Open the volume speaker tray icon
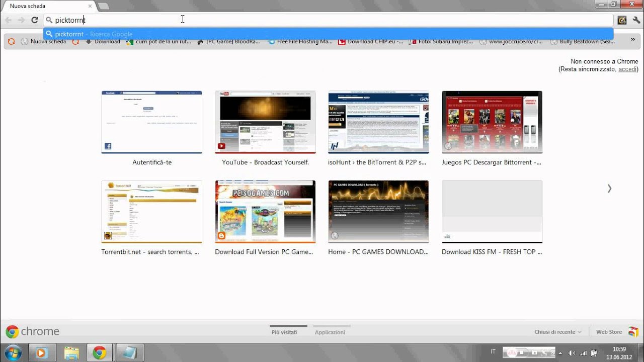Image resolution: width=644 pixels, height=362 pixels. (573, 353)
